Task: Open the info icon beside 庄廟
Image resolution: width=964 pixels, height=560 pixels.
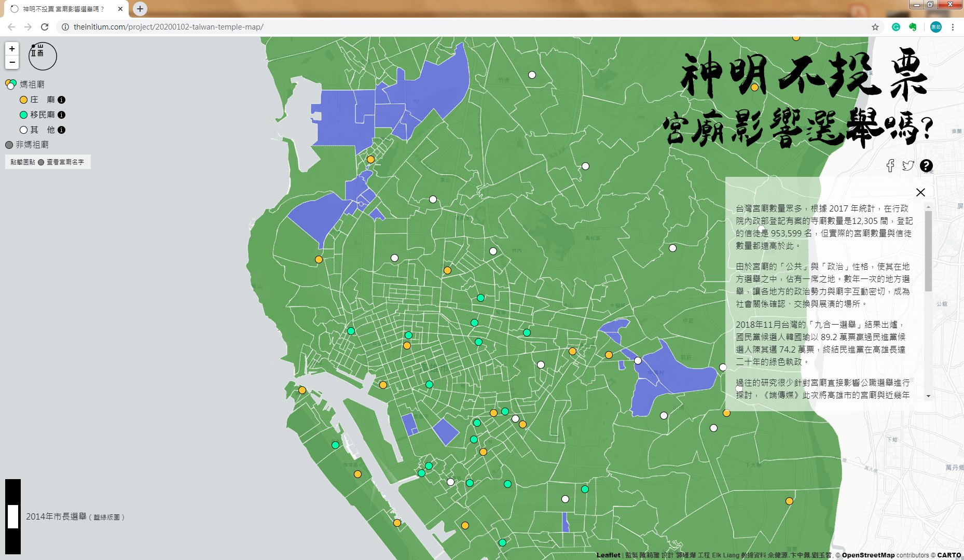Action: tap(61, 100)
